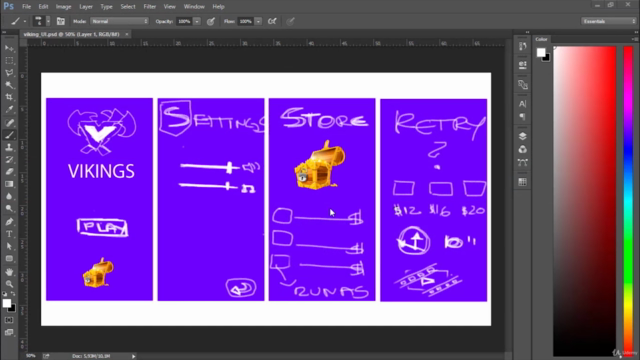Select the Healing Brush tool
Viewport: 640px width, 360px height.
(9, 122)
